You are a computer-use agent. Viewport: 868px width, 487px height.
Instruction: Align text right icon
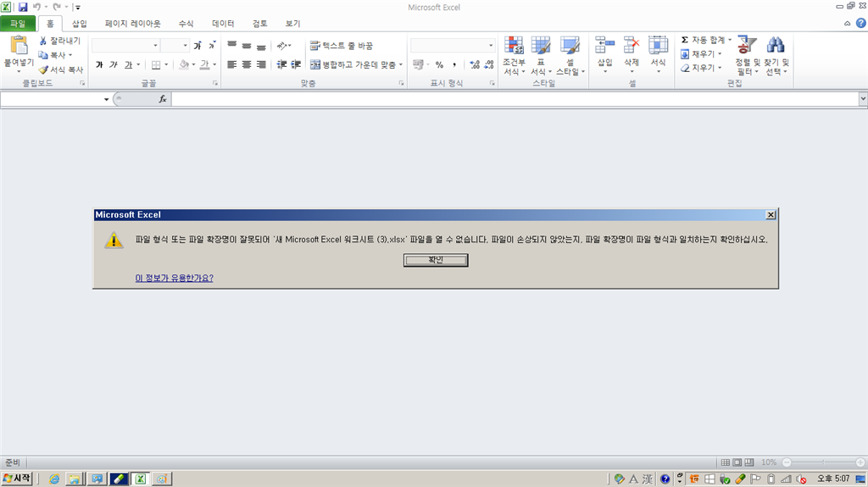click(x=261, y=64)
